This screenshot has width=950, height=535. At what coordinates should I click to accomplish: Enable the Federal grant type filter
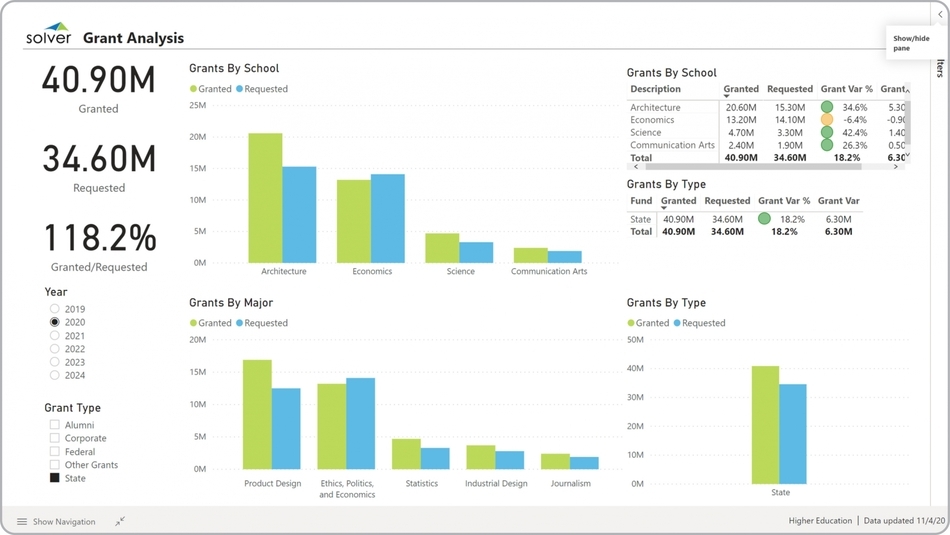(x=55, y=452)
